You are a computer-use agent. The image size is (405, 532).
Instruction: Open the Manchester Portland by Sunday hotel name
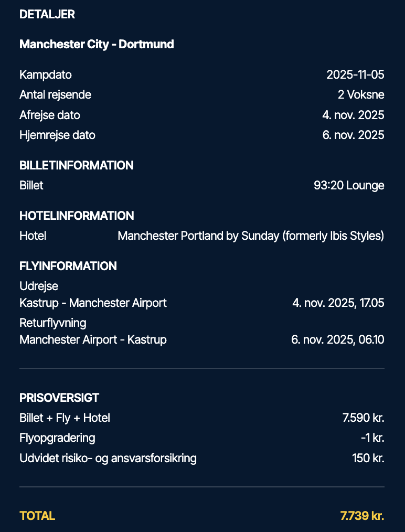[x=251, y=236]
